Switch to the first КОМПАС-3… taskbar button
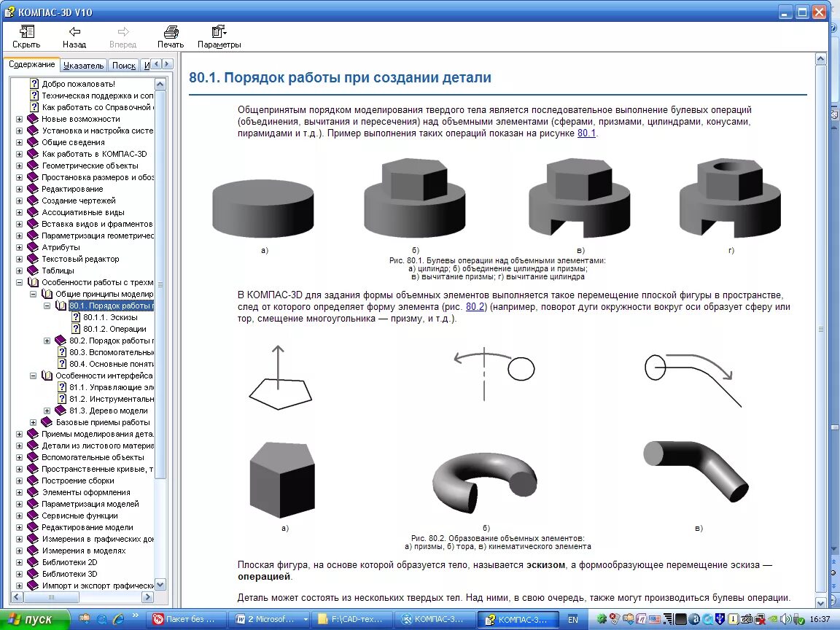 (435, 619)
